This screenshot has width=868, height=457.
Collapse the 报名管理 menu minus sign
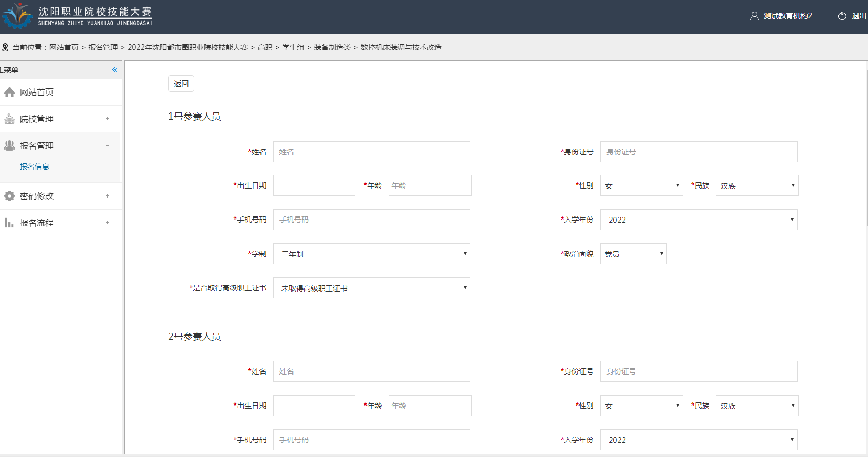click(108, 146)
